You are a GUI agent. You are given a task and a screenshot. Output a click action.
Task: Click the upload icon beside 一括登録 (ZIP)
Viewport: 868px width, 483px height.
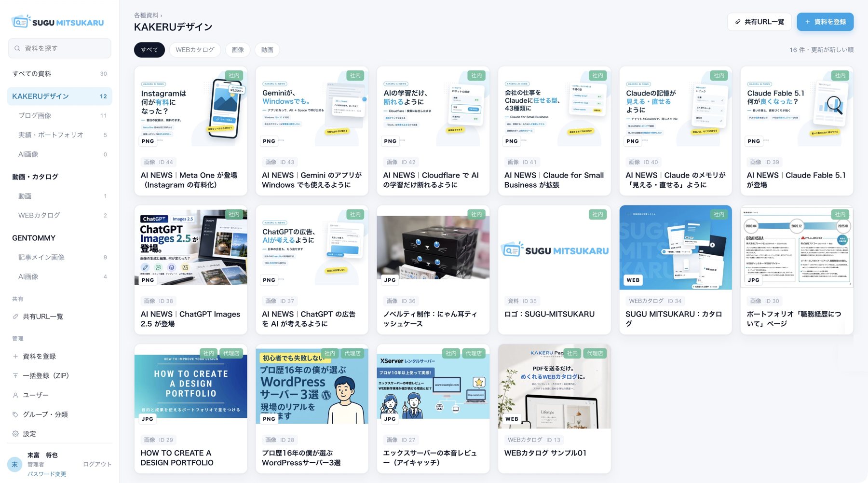(x=15, y=375)
